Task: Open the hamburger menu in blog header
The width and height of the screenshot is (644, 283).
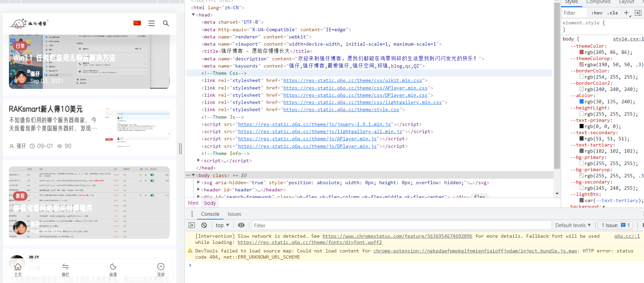Action: [151, 23]
